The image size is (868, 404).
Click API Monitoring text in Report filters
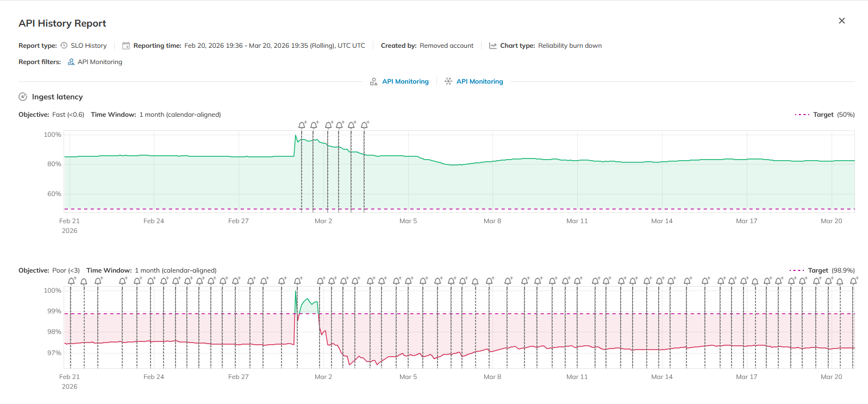99,62
